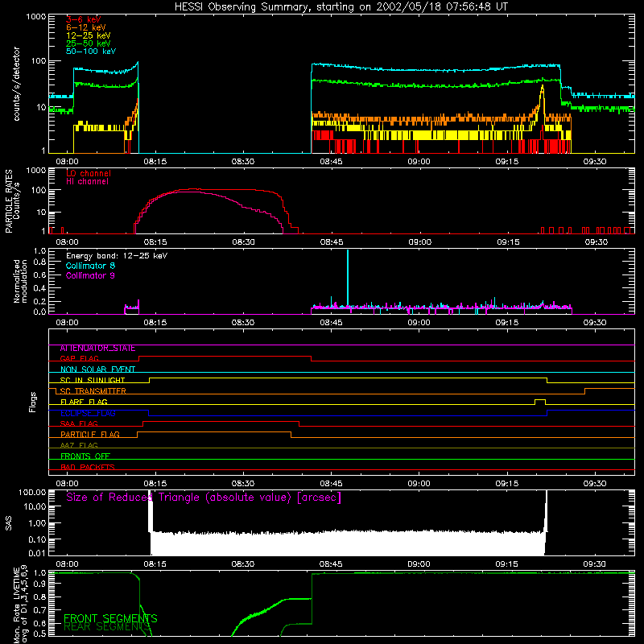Click the FRONTS_OFF flag label
This screenshot has height=644, width=644.
click(x=85, y=456)
